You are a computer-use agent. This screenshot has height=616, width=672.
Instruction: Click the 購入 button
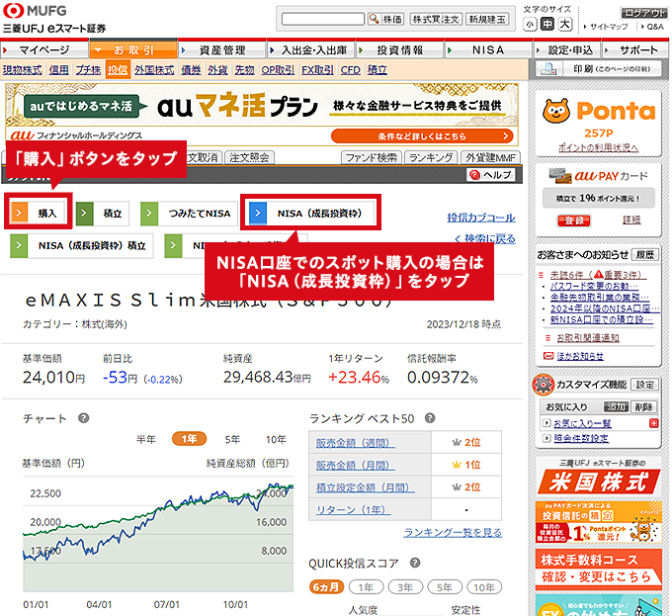pyautogui.click(x=39, y=213)
